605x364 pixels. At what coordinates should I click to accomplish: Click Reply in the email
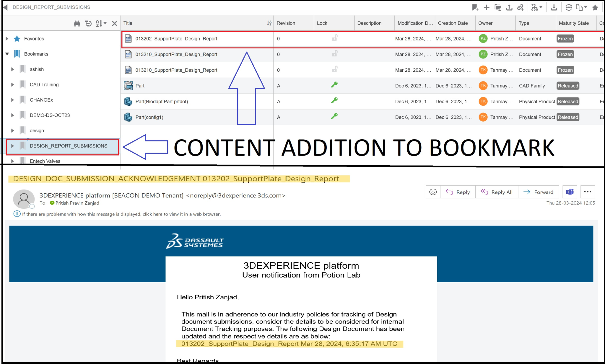(x=458, y=192)
